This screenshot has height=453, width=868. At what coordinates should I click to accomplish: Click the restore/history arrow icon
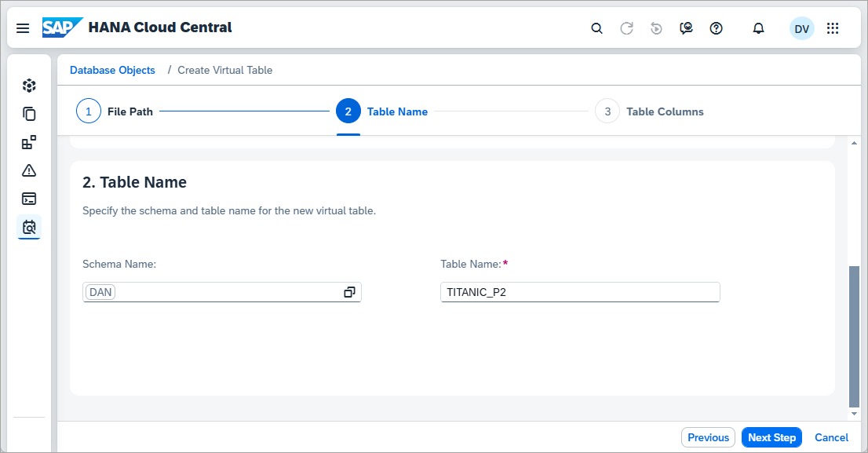pyautogui.click(x=656, y=28)
